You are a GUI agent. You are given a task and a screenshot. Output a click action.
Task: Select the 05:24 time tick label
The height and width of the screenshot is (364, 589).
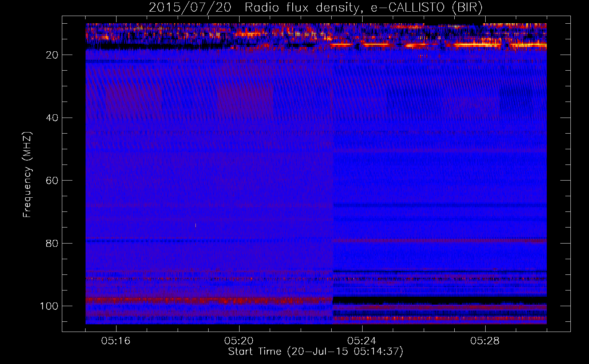(362, 341)
